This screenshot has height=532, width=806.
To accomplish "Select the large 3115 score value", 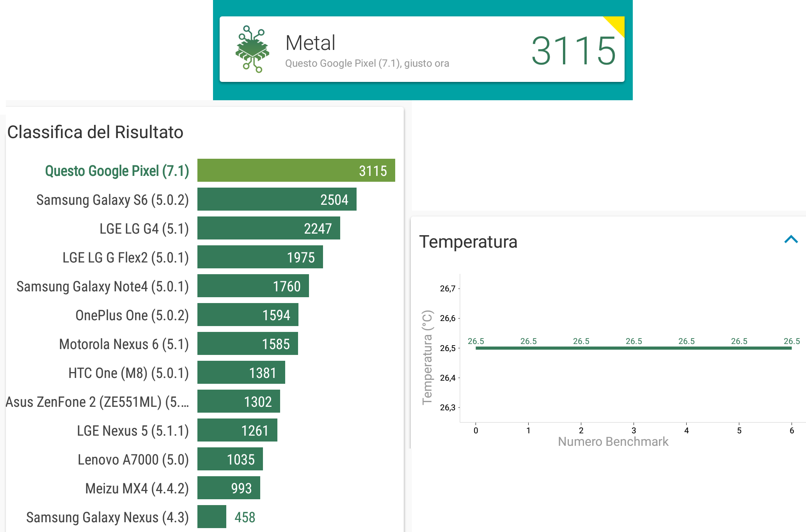I will coord(573,51).
